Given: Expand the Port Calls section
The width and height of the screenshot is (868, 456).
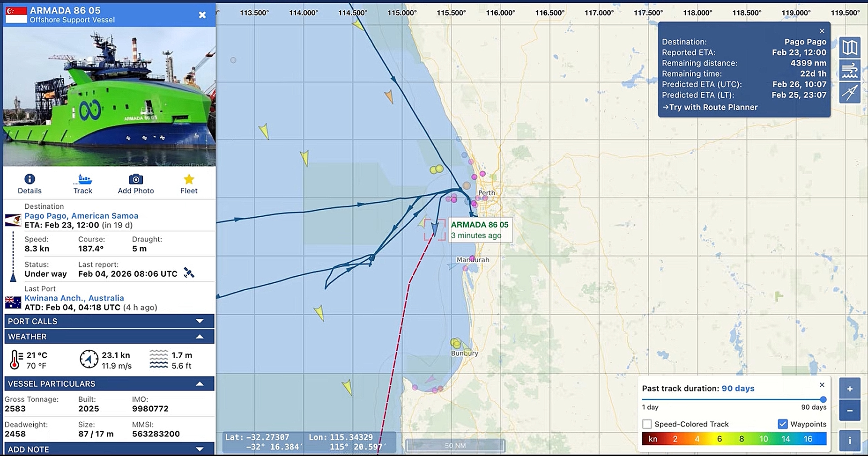Looking at the screenshot, I should click(x=200, y=321).
